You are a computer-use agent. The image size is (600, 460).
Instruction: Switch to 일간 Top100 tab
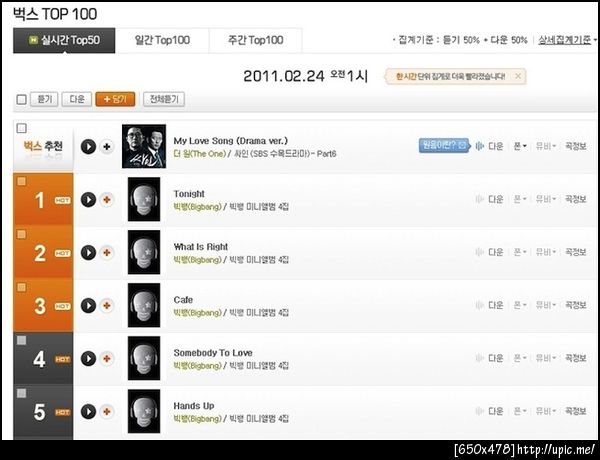(x=162, y=40)
